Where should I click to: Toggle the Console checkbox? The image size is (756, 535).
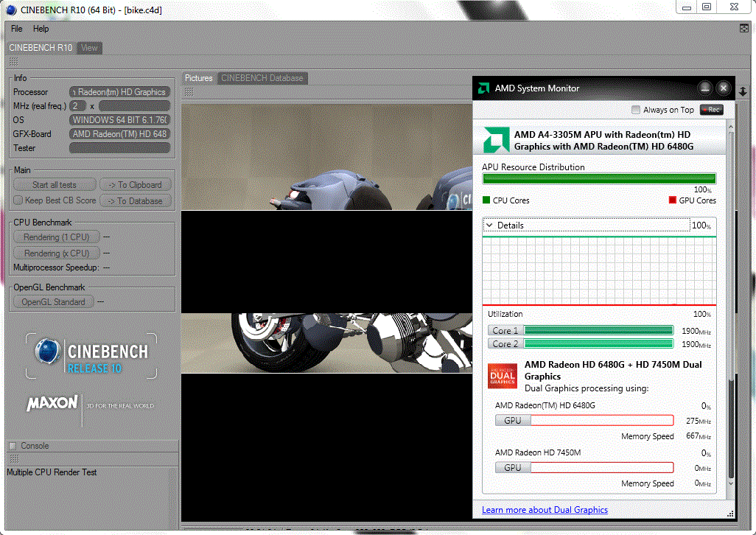13,446
